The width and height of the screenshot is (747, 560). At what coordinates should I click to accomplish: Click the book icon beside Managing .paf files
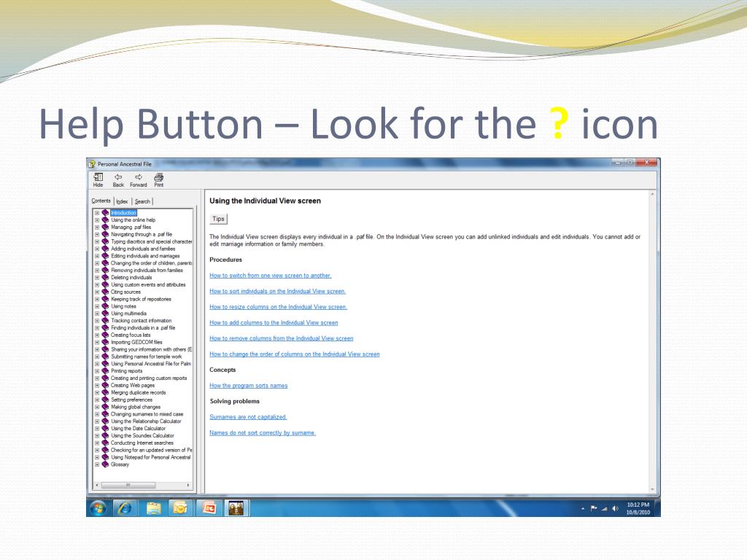(105, 227)
